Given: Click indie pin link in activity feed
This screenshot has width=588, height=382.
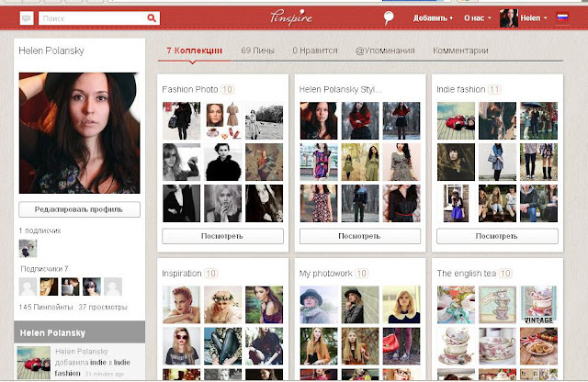Looking at the screenshot, I should 98,363.
